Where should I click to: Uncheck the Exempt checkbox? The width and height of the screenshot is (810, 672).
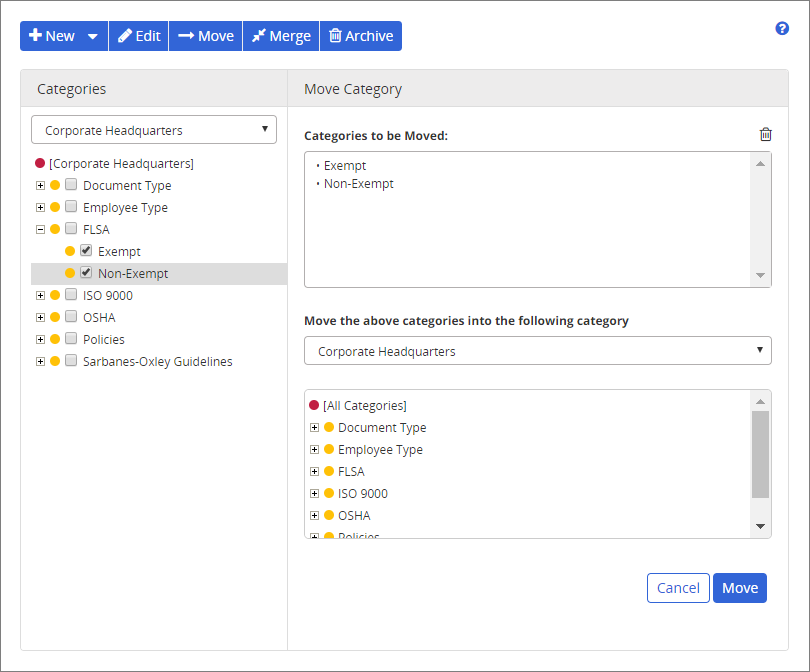click(x=86, y=251)
